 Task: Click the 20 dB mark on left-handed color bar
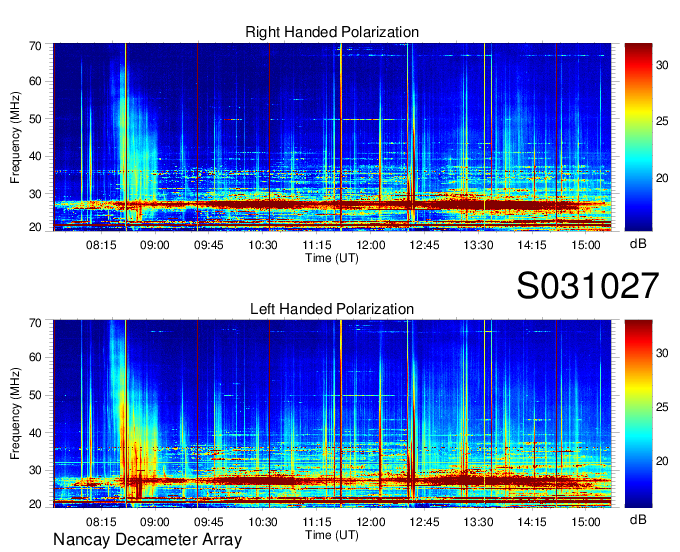click(x=662, y=461)
